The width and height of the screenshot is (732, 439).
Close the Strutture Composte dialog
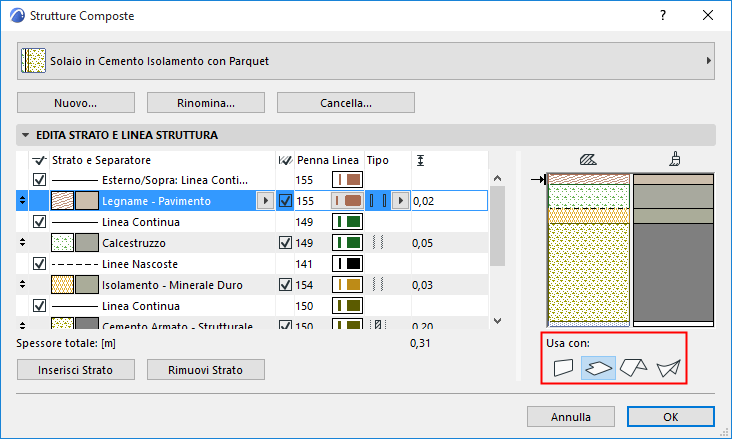(x=708, y=15)
